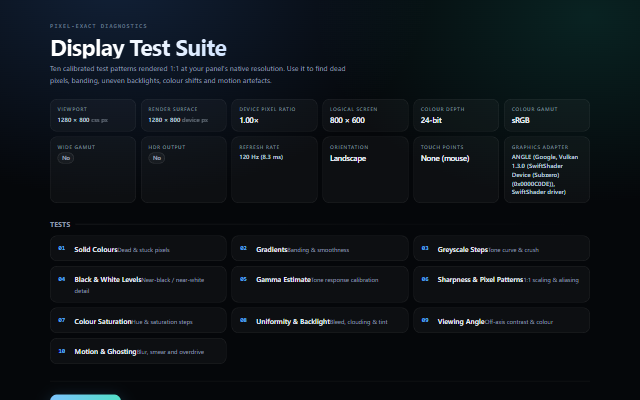Click the Graphics Adapter ANGLE SwiftShader text
This screenshot has height=400, width=640.
coord(545,174)
